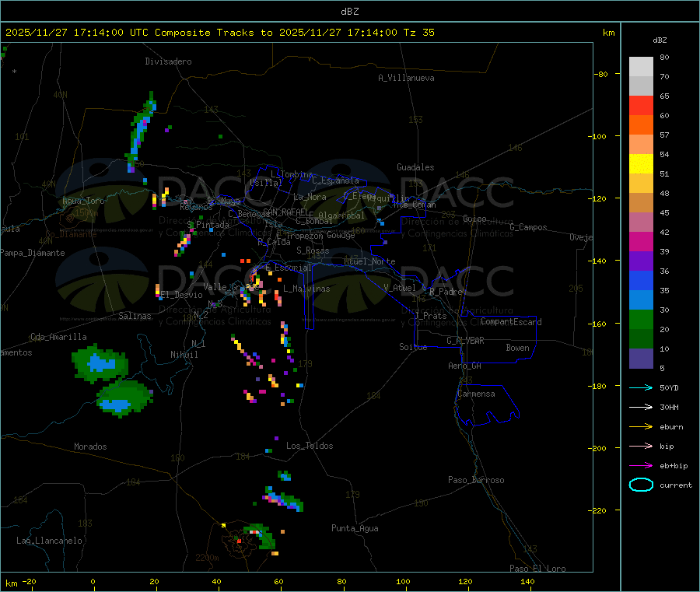Click the V_Atuel map label

click(x=400, y=288)
